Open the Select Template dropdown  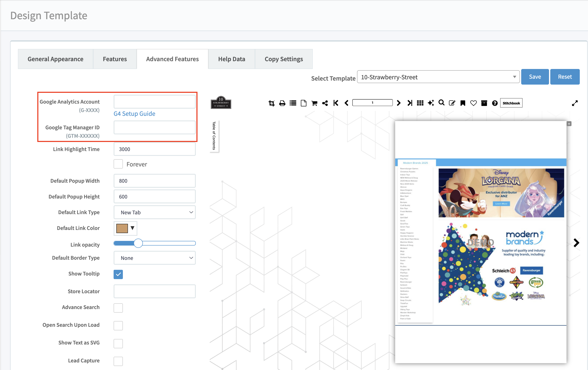pos(438,77)
